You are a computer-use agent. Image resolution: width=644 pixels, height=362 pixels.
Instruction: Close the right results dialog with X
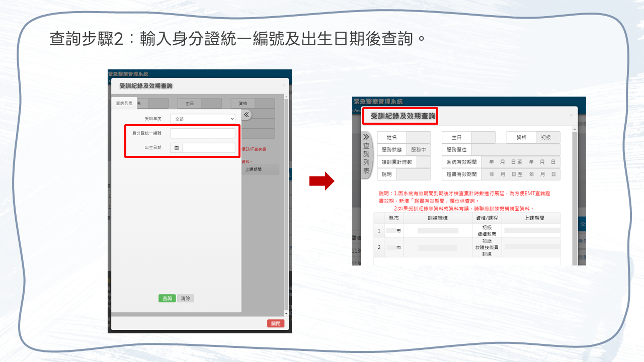pos(571,115)
